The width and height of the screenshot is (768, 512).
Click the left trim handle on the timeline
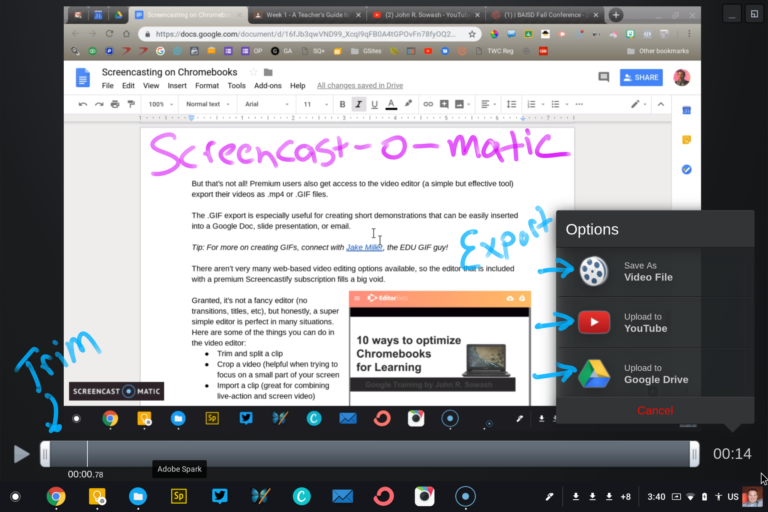point(45,454)
